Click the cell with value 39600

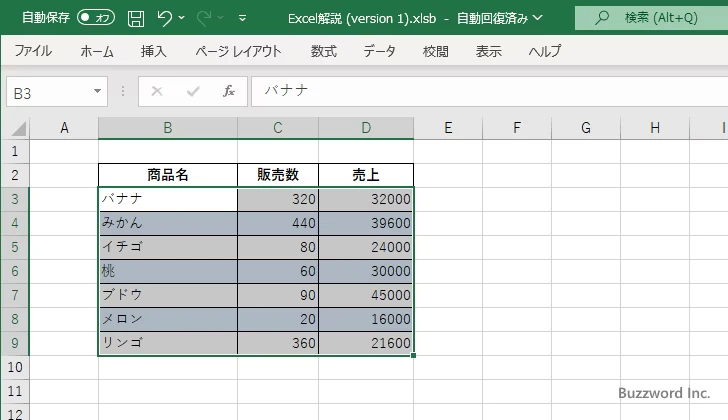[x=366, y=223]
